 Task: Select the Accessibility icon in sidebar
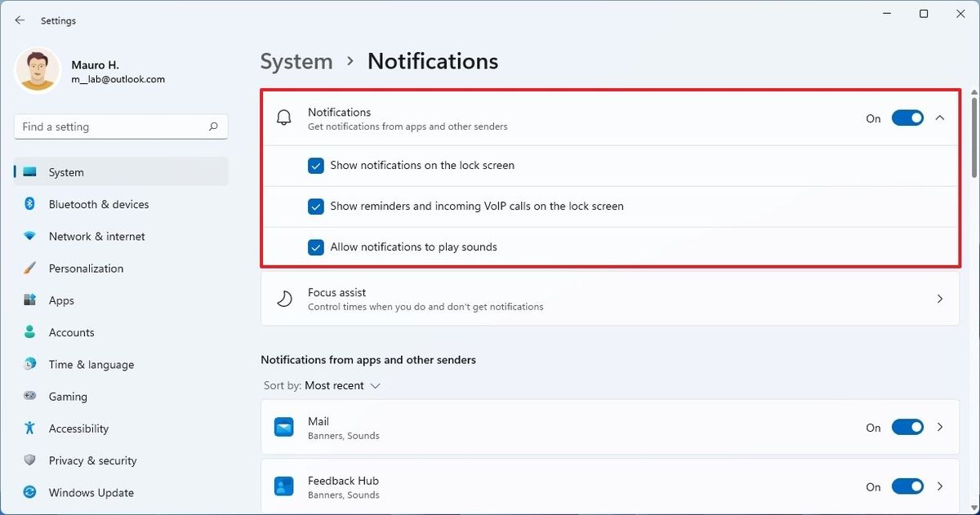[x=29, y=428]
